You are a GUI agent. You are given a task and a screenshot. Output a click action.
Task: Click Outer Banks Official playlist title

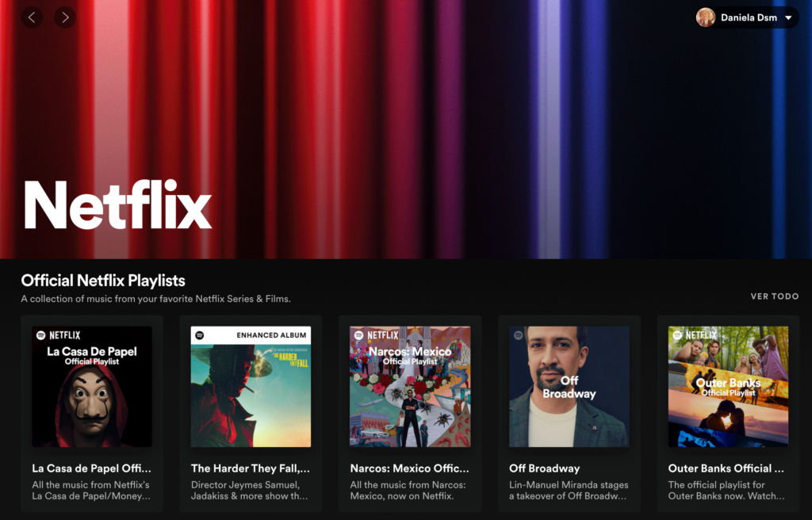[x=726, y=468]
